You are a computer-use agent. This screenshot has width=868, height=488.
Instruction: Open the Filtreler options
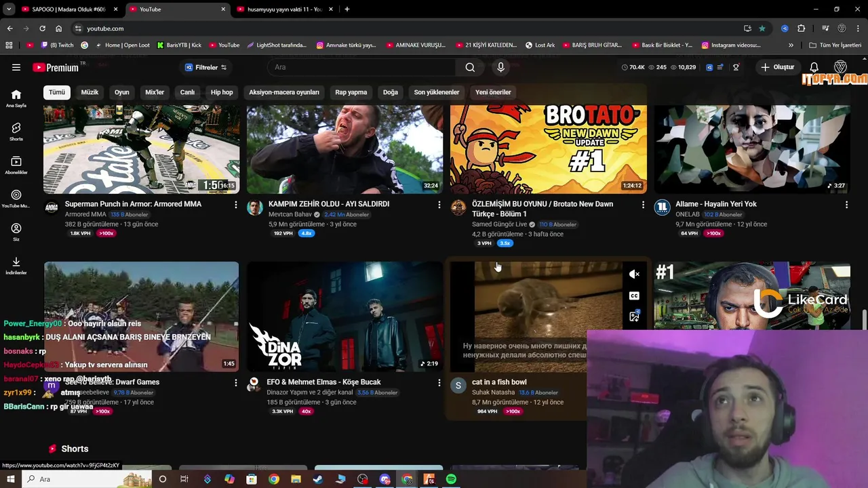point(206,67)
